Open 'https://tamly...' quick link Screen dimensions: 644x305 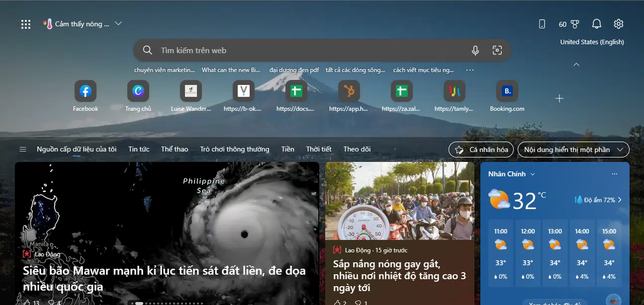tap(455, 91)
